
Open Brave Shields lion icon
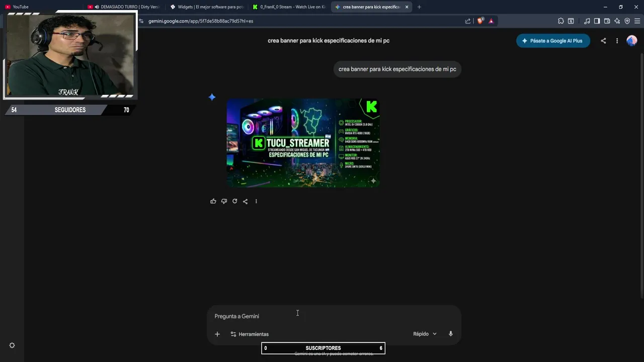480,21
